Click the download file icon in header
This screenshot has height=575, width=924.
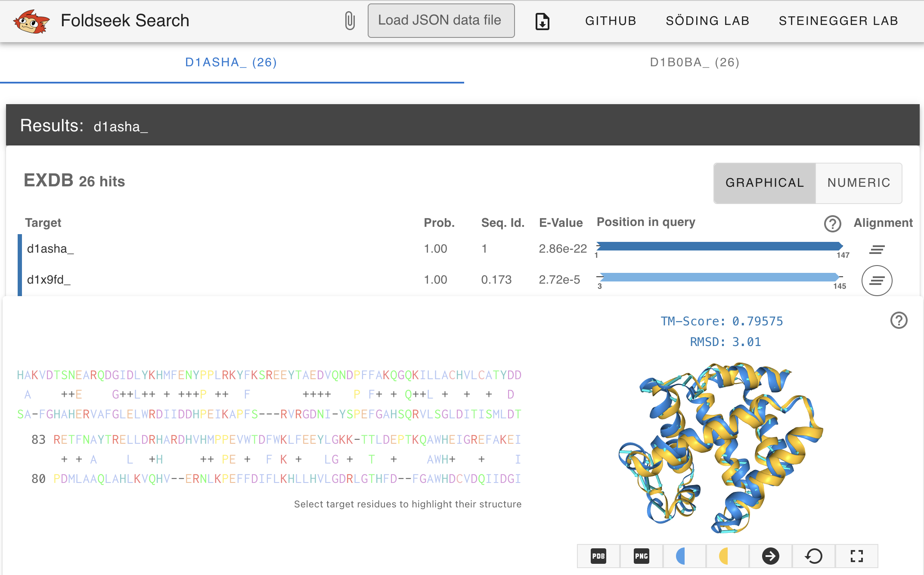pos(542,21)
